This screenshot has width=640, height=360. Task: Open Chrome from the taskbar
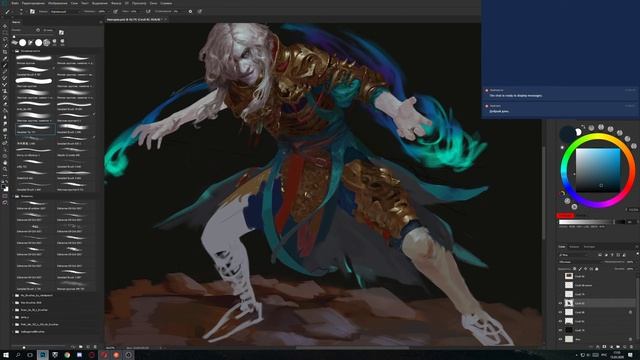[67, 355]
